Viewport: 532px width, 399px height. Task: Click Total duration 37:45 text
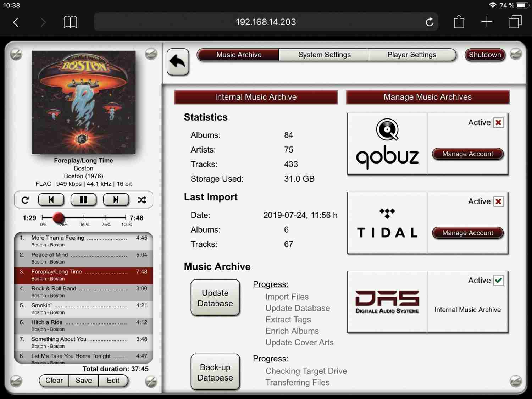point(116,369)
